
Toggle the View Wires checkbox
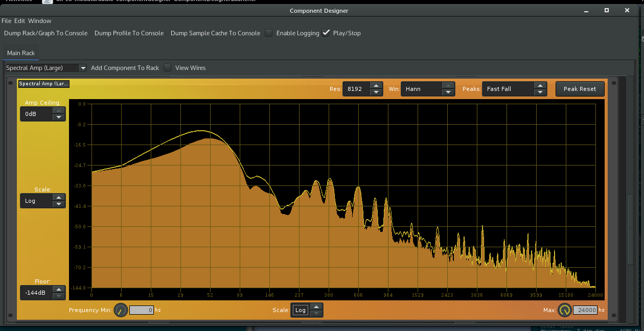(x=168, y=68)
